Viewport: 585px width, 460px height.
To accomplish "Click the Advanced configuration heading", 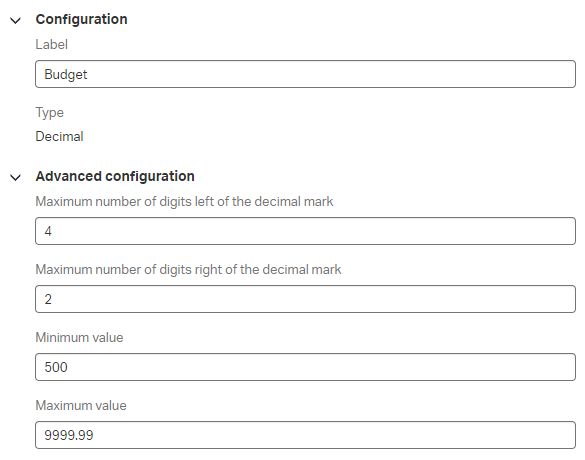I will coord(115,176).
